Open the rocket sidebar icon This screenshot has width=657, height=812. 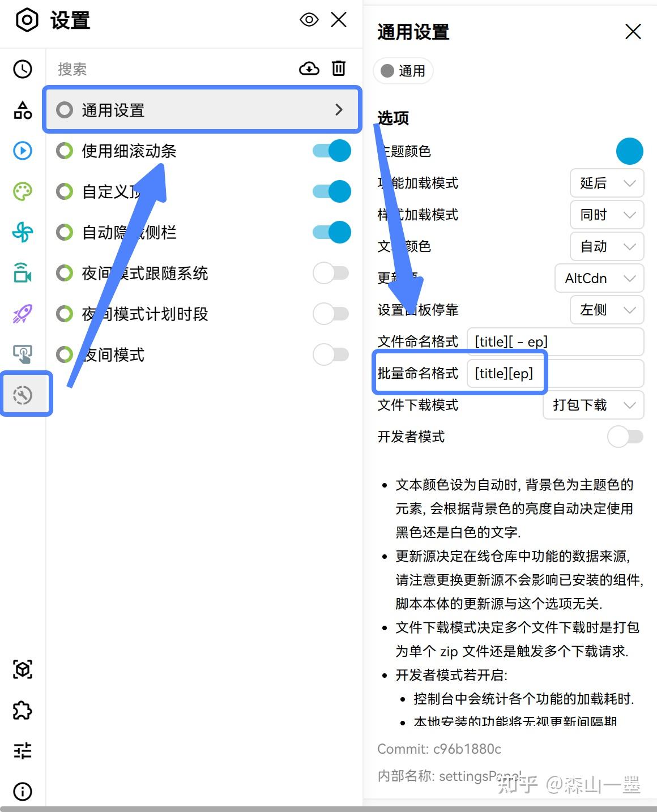tap(23, 314)
